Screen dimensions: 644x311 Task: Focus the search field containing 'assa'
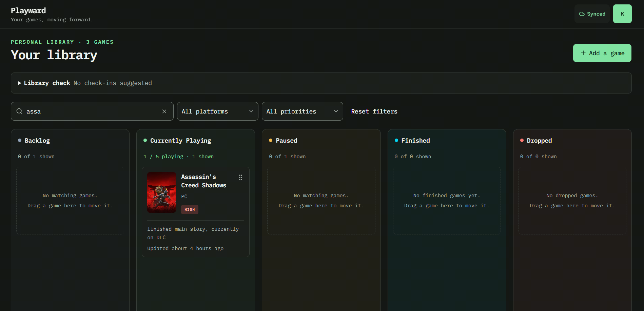pyautogui.click(x=92, y=111)
